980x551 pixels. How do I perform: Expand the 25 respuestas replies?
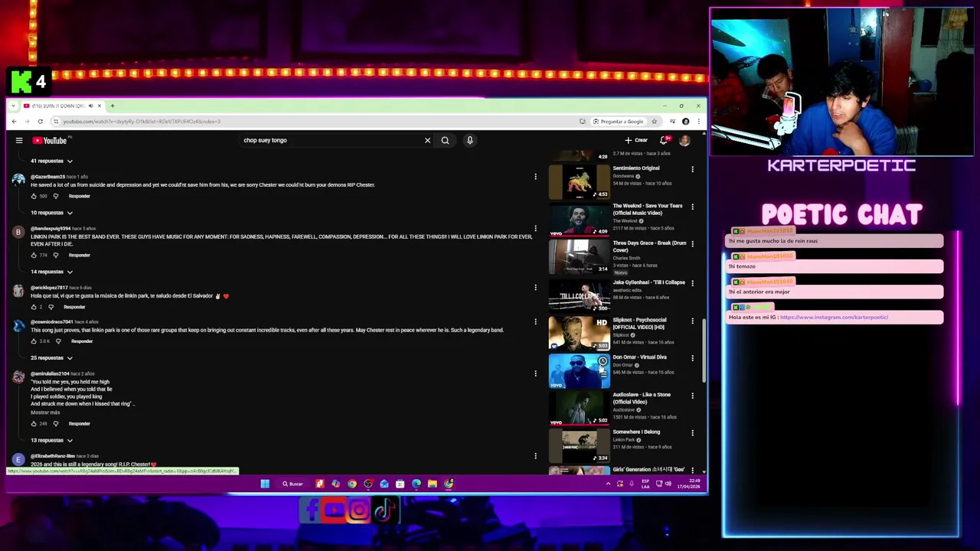pos(51,358)
